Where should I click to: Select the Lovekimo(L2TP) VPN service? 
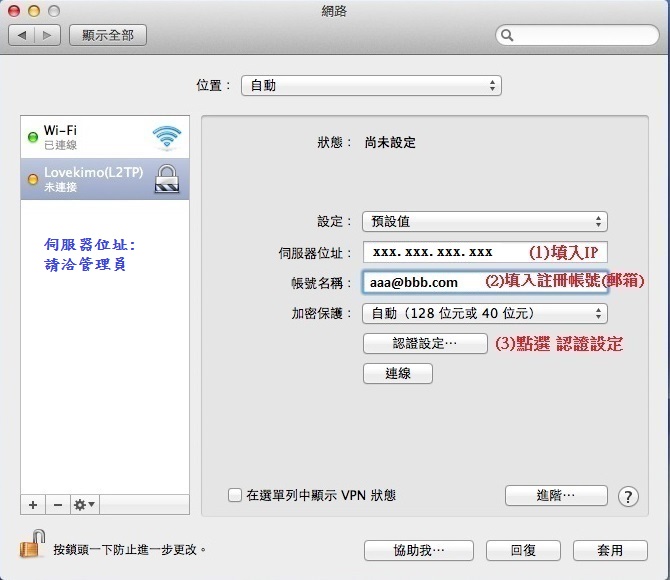pos(105,179)
